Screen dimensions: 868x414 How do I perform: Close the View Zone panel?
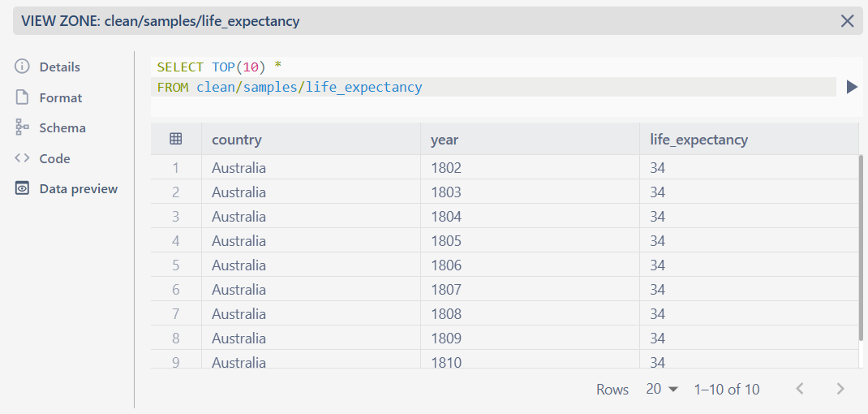point(847,21)
